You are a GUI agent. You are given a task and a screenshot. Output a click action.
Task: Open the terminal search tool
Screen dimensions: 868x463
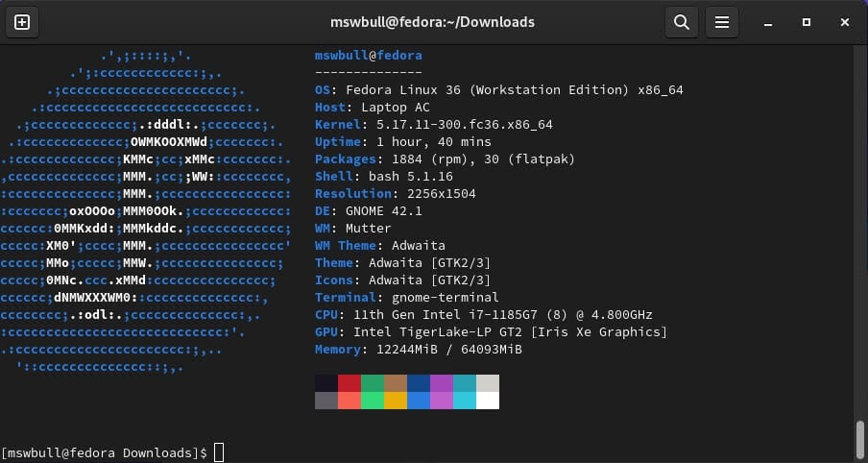682,22
